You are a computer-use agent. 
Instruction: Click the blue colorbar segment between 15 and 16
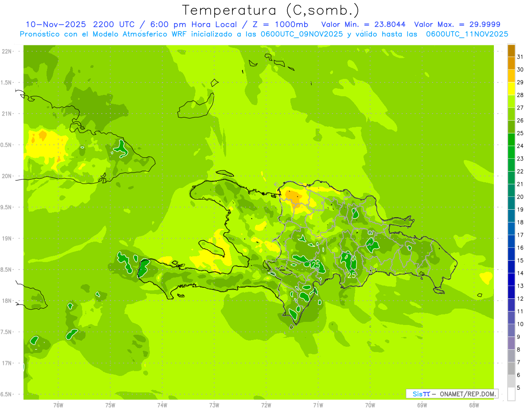pyautogui.click(x=511, y=254)
